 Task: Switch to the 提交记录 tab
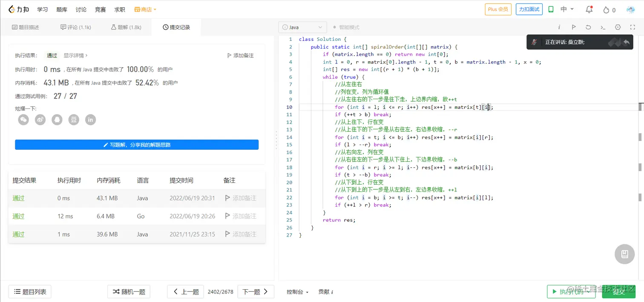tap(176, 27)
